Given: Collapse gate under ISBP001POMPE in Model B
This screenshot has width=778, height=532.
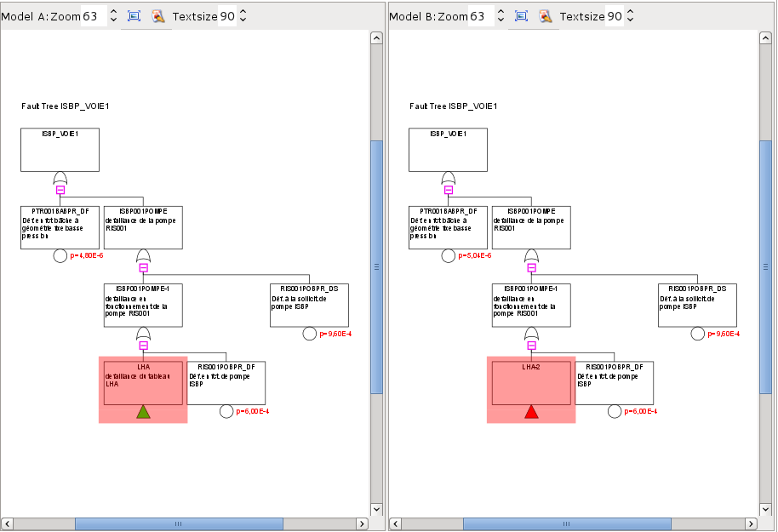Looking at the screenshot, I should tap(531, 268).
